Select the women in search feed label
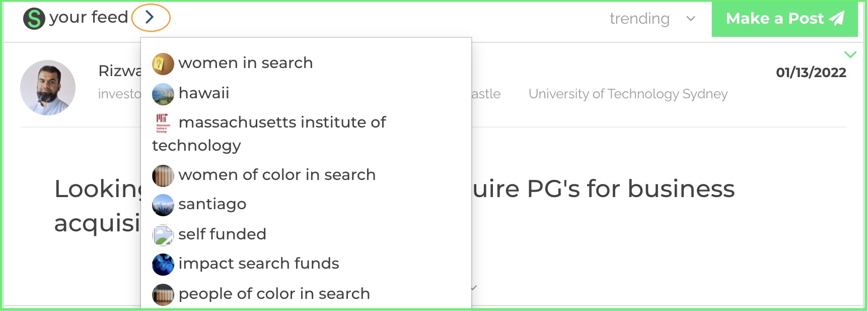868x311 pixels. click(245, 63)
